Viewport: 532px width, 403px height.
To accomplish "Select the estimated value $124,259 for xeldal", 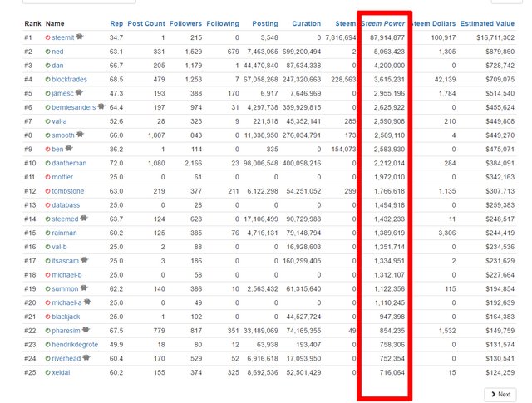I will coord(500,372).
